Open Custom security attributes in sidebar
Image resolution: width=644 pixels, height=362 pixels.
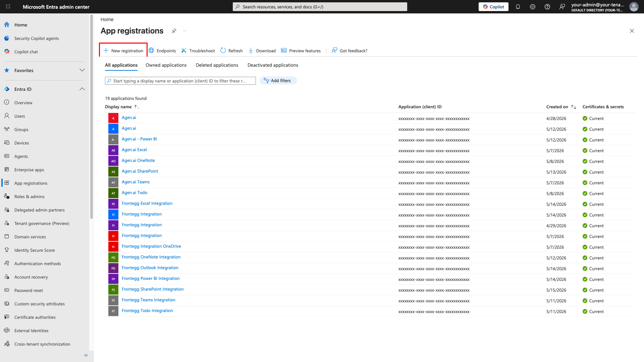40,304
